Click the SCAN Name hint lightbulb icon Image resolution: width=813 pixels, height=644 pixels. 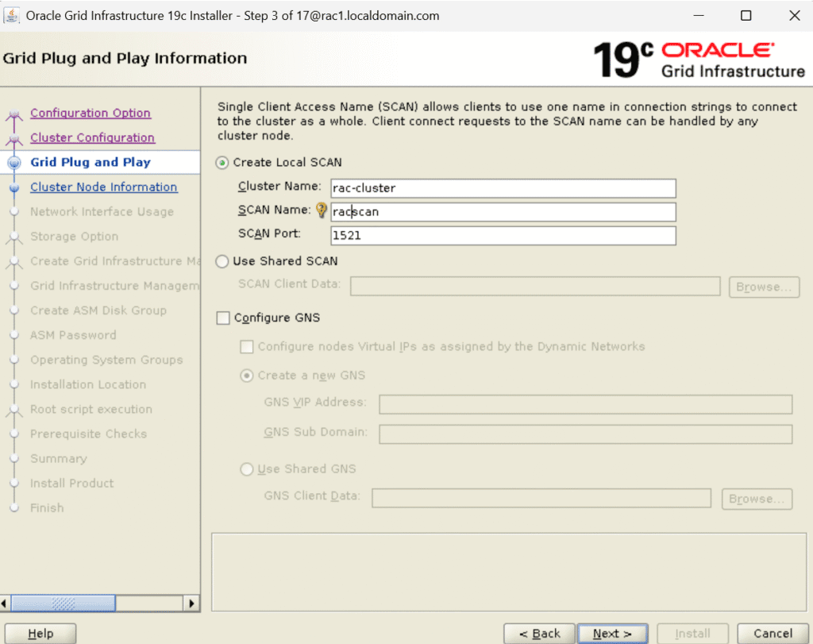click(322, 210)
